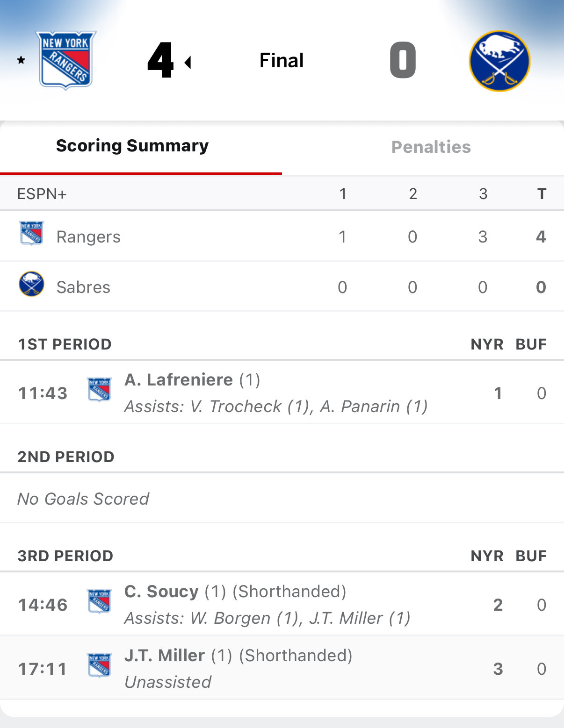Tap Rangers icon beside Lafreniere goal
This screenshot has height=728, width=564.
(x=99, y=390)
